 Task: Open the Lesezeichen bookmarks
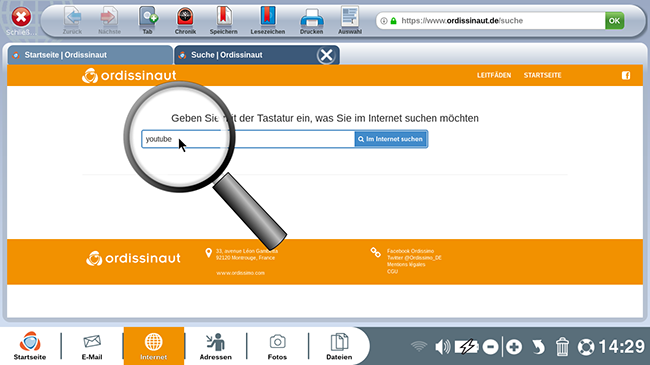tap(268, 20)
